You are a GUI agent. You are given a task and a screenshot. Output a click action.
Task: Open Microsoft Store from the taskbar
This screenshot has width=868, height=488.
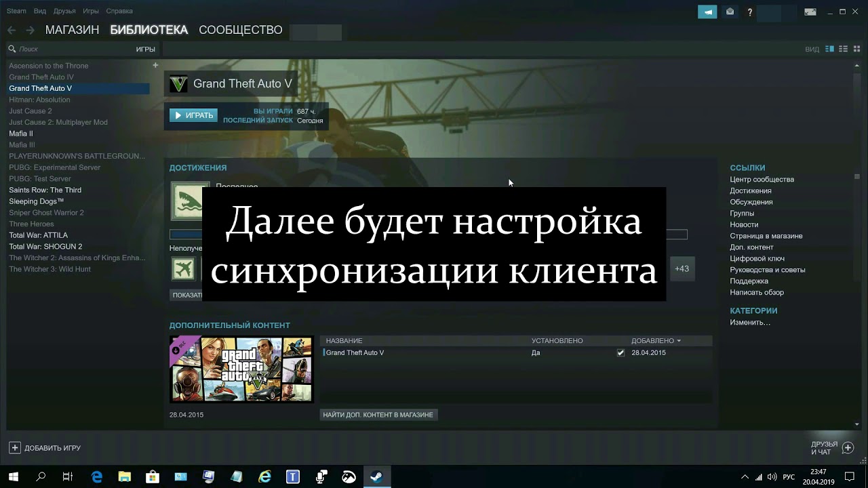(153, 476)
